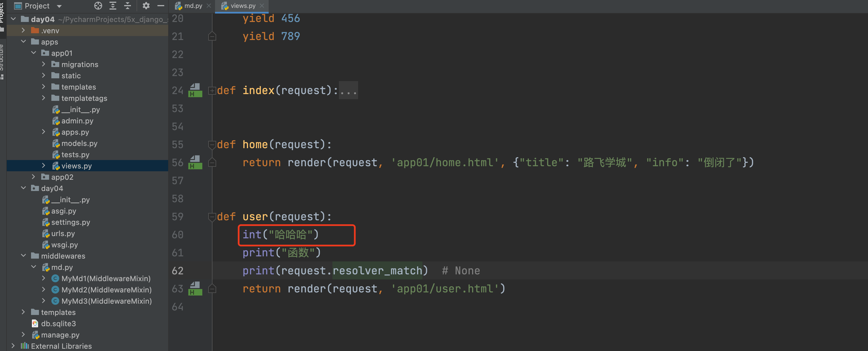Viewport: 868px width, 351px height.
Task: Click the collapse all icon in Project toolbar
Action: tap(127, 6)
